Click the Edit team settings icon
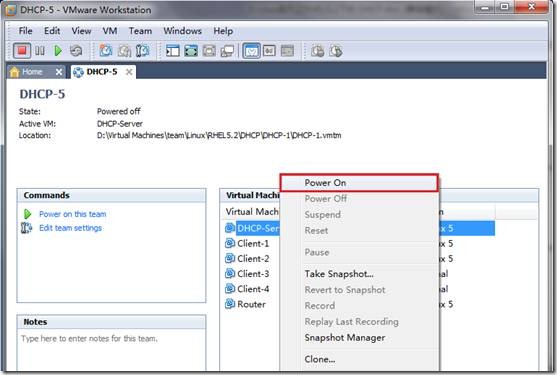Screen dimensions: 557x375 [x=27, y=228]
